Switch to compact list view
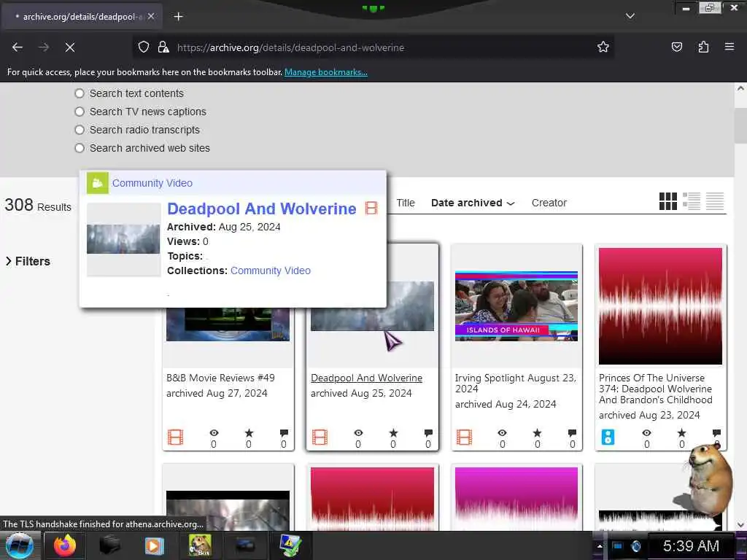747x560 pixels. 715,201
